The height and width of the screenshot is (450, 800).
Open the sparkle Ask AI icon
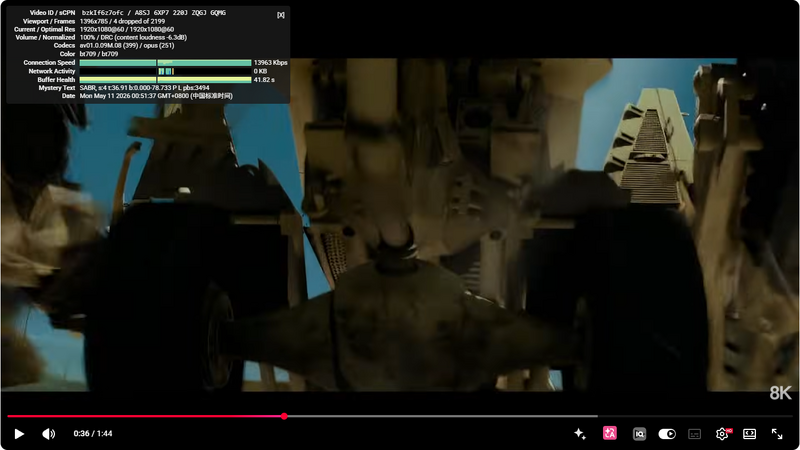pos(580,434)
